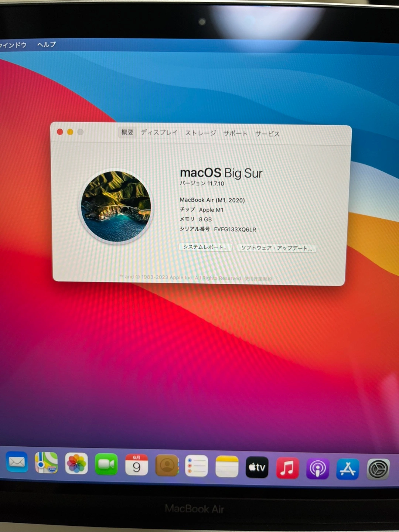
Task: Start FaceTime from the Dock
Action: point(106,464)
